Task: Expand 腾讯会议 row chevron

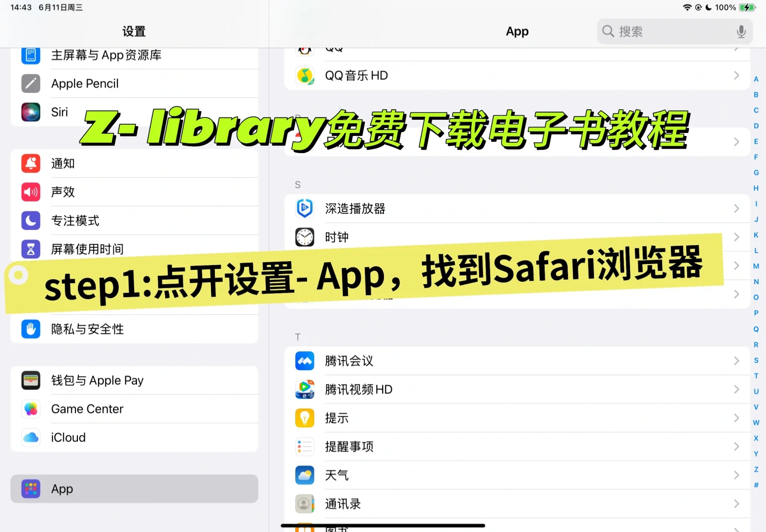Action: pos(736,361)
